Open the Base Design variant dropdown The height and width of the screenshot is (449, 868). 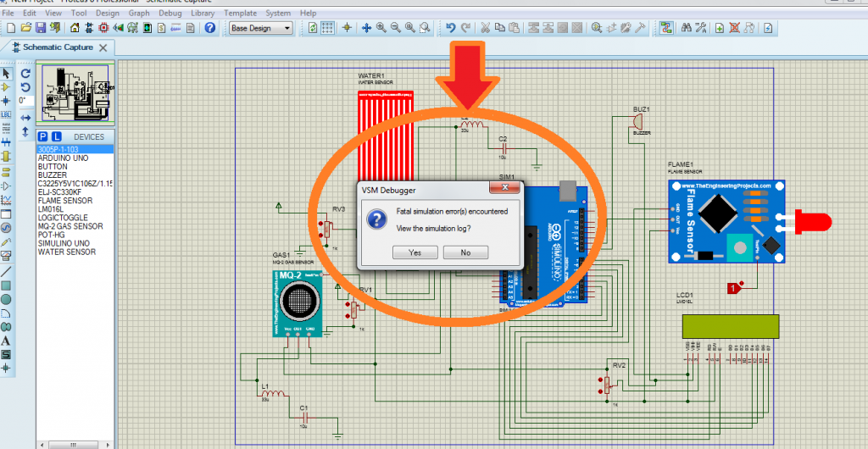pyautogui.click(x=261, y=28)
